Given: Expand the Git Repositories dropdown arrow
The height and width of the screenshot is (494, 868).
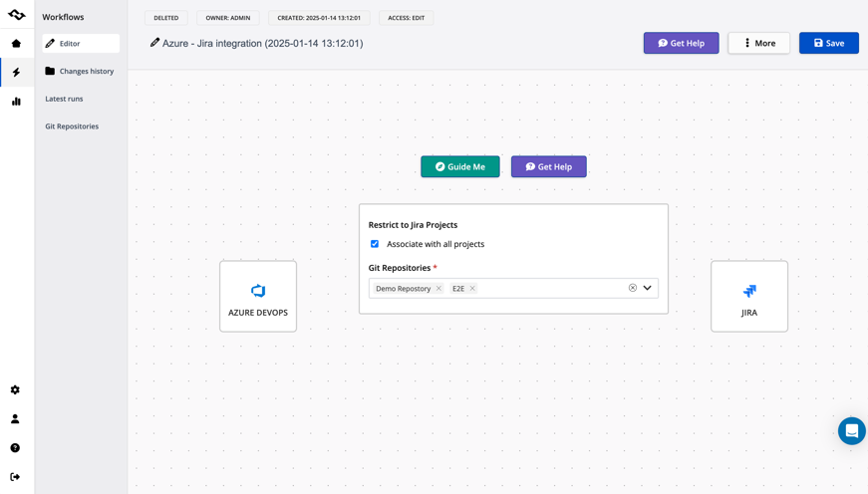Looking at the screenshot, I should [x=647, y=288].
